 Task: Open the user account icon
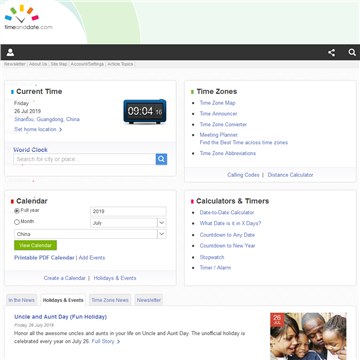[x=10, y=52]
